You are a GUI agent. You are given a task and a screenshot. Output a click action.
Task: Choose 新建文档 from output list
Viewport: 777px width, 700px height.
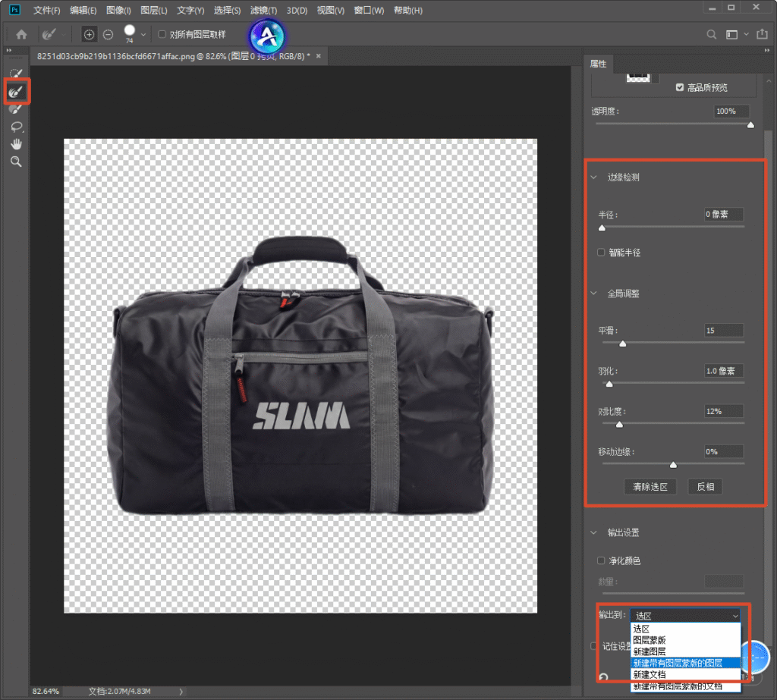click(x=685, y=674)
